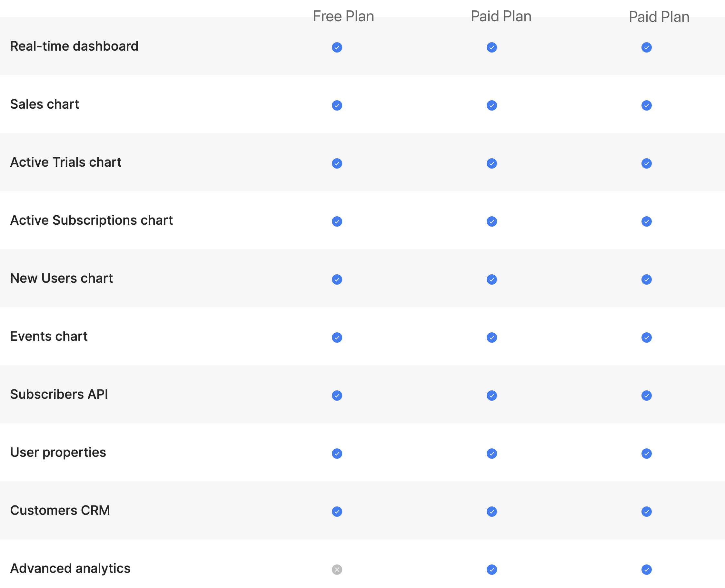Click the gray X icon for Advanced analytics
The width and height of the screenshot is (725, 588).
pos(337,569)
